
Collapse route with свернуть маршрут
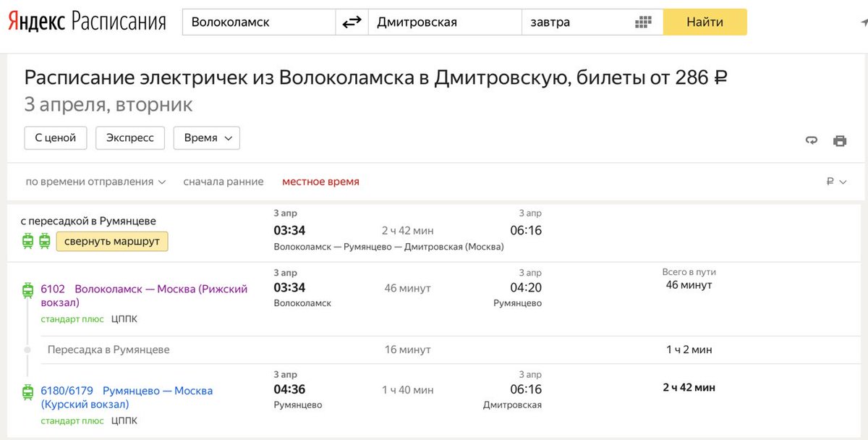tap(112, 241)
